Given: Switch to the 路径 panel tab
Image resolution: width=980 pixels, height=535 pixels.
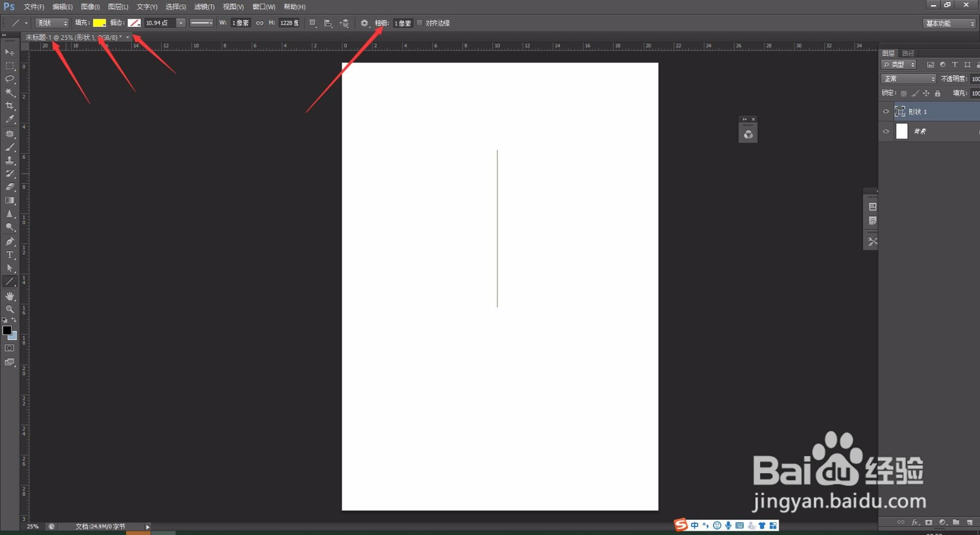Looking at the screenshot, I should point(908,53).
